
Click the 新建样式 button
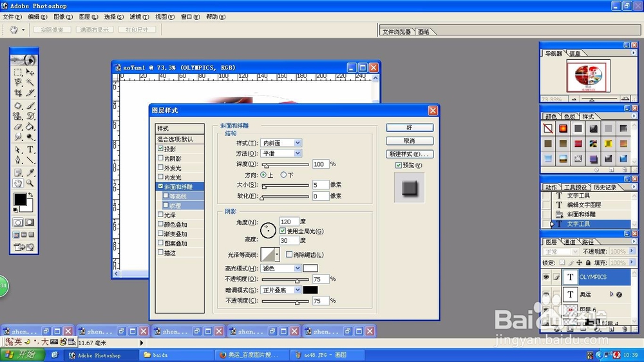point(410,154)
